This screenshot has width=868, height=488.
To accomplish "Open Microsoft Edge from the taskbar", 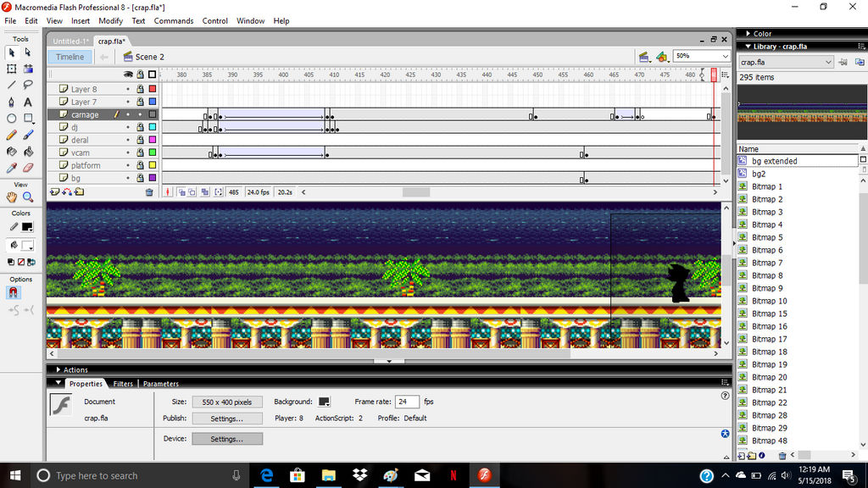I will click(266, 475).
